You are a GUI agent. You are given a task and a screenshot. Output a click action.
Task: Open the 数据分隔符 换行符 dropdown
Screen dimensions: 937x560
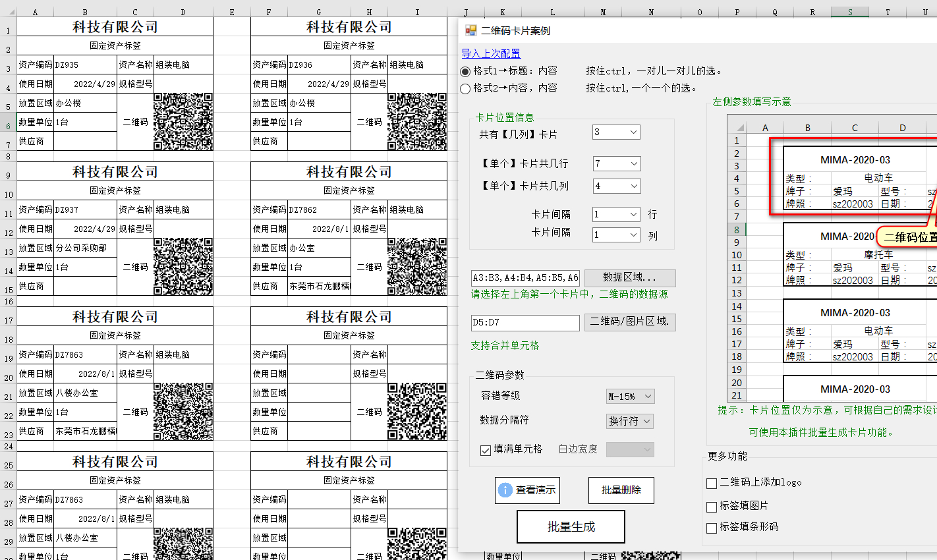630,420
